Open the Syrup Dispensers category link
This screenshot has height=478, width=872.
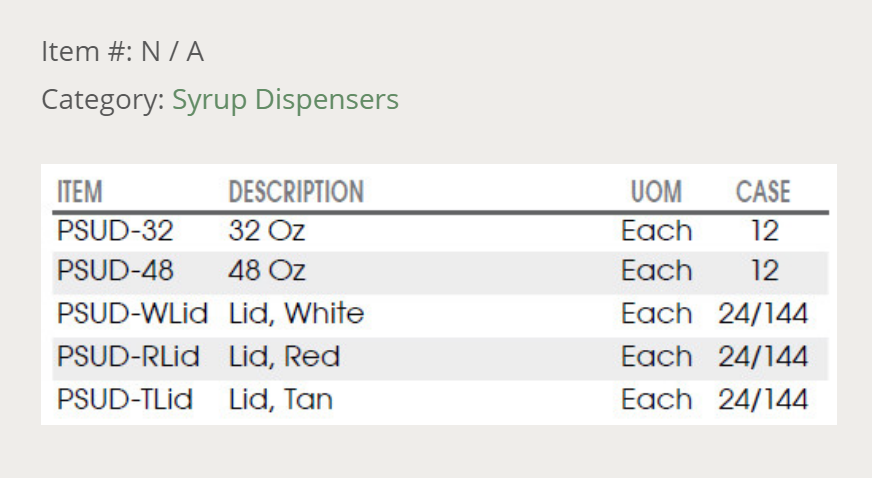[285, 100]
